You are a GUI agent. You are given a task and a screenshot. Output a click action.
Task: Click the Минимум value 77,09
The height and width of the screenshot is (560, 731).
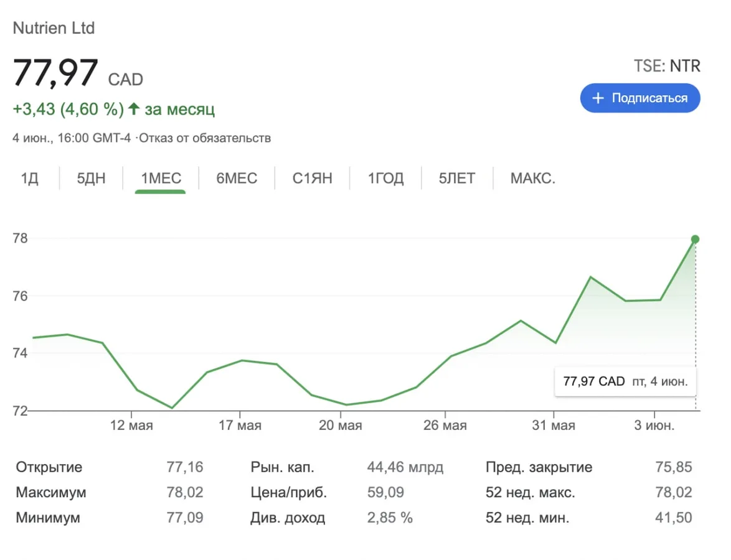pyautogui.click(x=185, y=518)
